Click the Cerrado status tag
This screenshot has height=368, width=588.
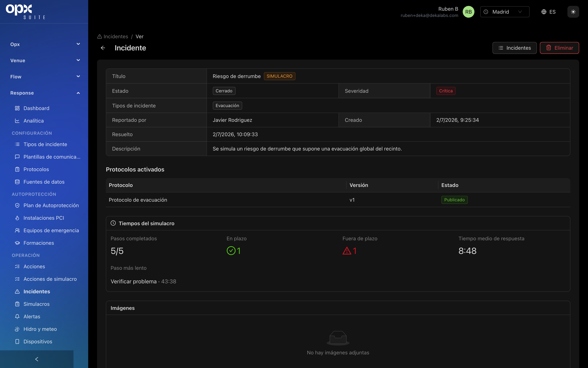(x=224, y=91)
